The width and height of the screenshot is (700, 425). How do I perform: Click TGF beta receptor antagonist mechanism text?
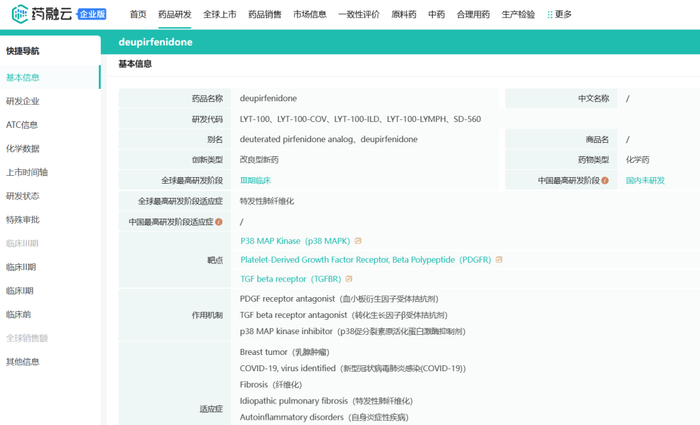(344, 315)
